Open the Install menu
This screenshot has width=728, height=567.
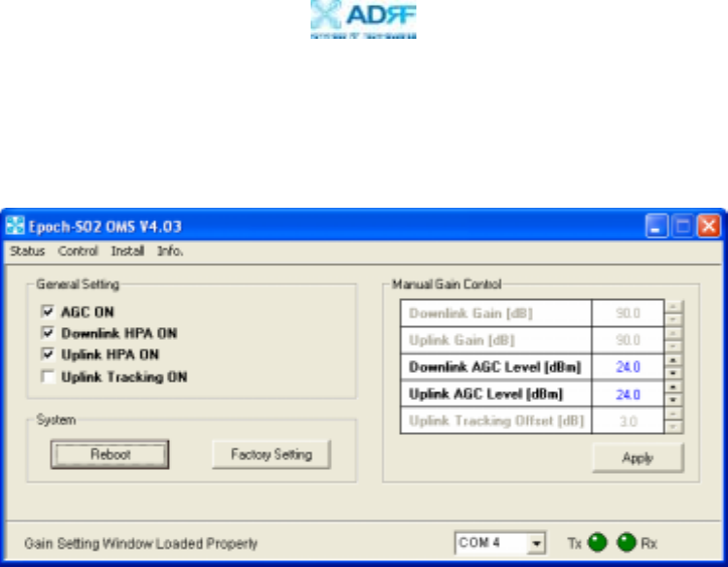click(127, 251)
